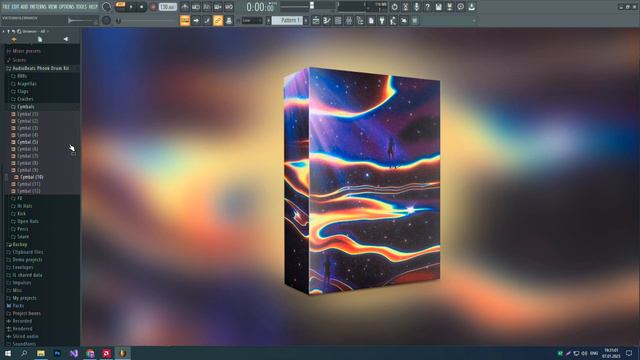Click the brush icon in shortcut toolbar
Image resolution: width=640 pixels, height=360 pixels.
click(207, 20)
